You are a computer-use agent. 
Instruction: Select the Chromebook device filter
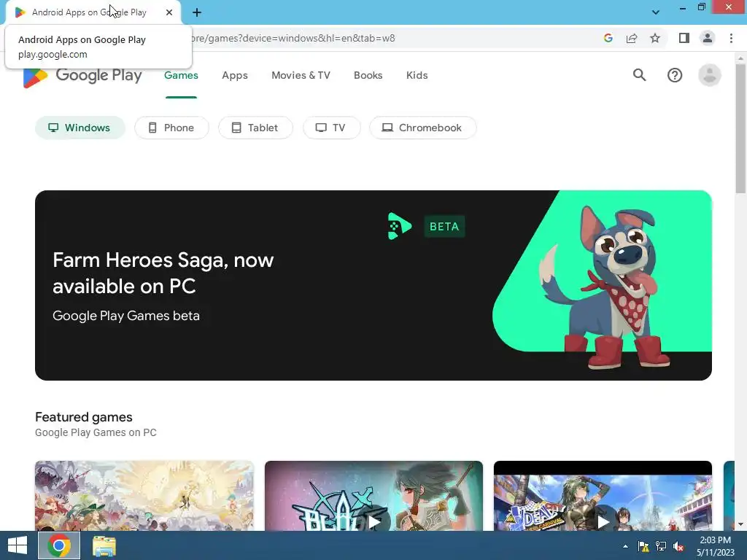pyautogui.click(x=422, y=128)
